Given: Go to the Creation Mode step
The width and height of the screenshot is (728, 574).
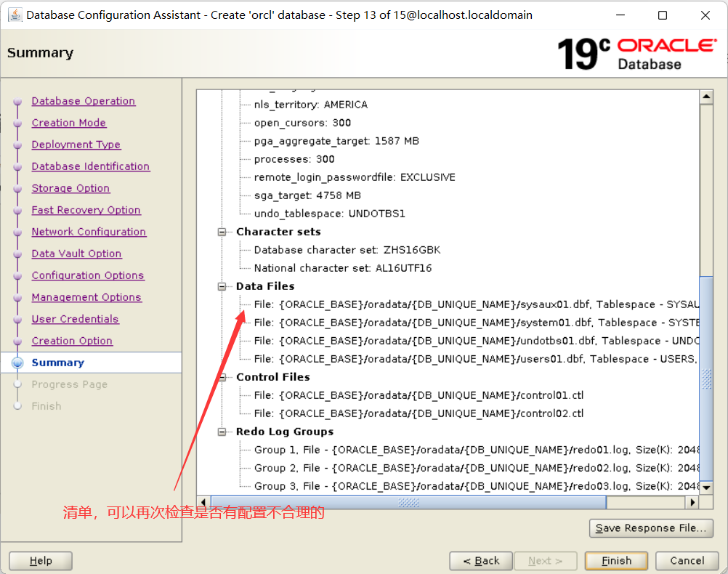Looking at the screenshot, I should click(69, 123).
